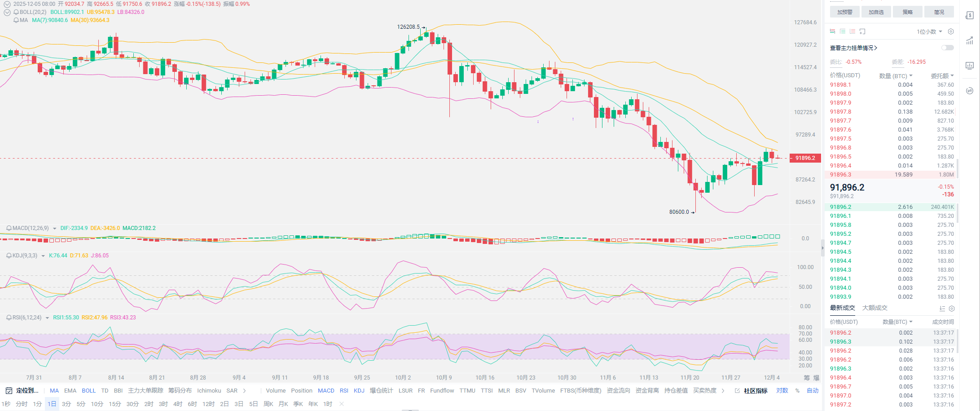Expand the MACD(12,26,9) indicator dropdown
Image resolution: width=980 pixels, height=411 pixels.
[x=55, y=229]
